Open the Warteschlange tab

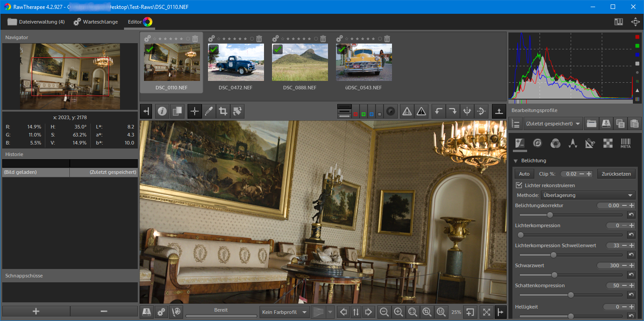click(96, 22)
